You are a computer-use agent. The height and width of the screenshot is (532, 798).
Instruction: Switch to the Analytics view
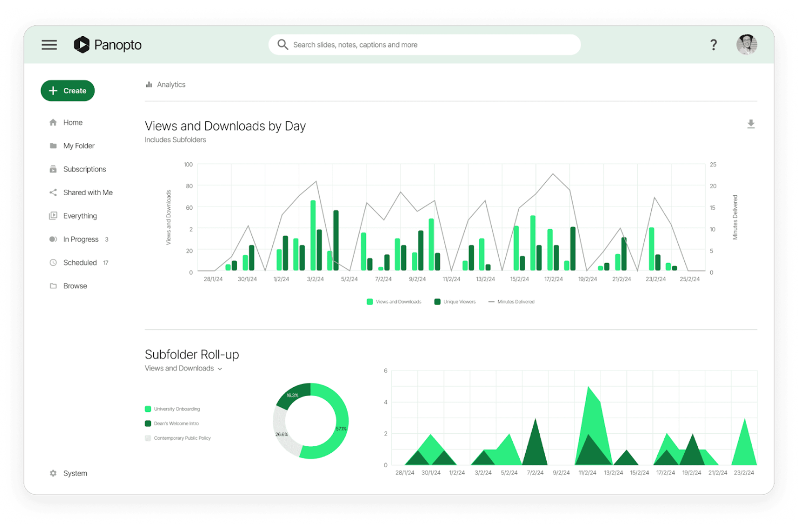click(x=171, y=85)
